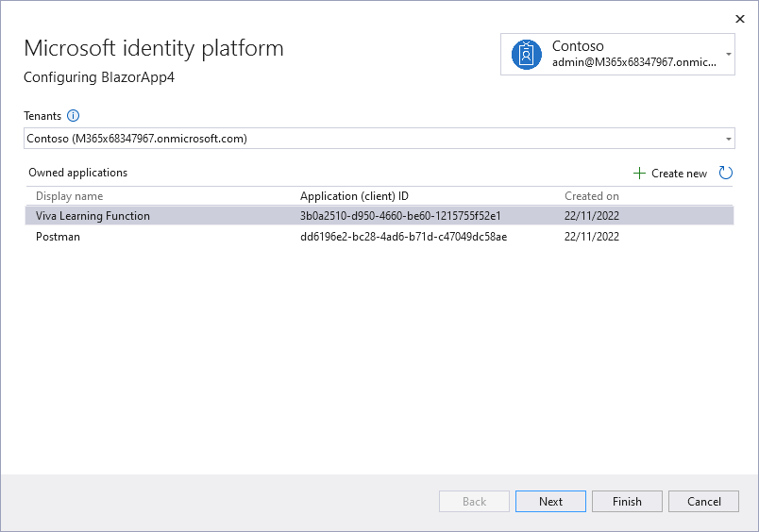Click the disabled Back button
This screenshot has width=759, height=532.
pos(474,502)
